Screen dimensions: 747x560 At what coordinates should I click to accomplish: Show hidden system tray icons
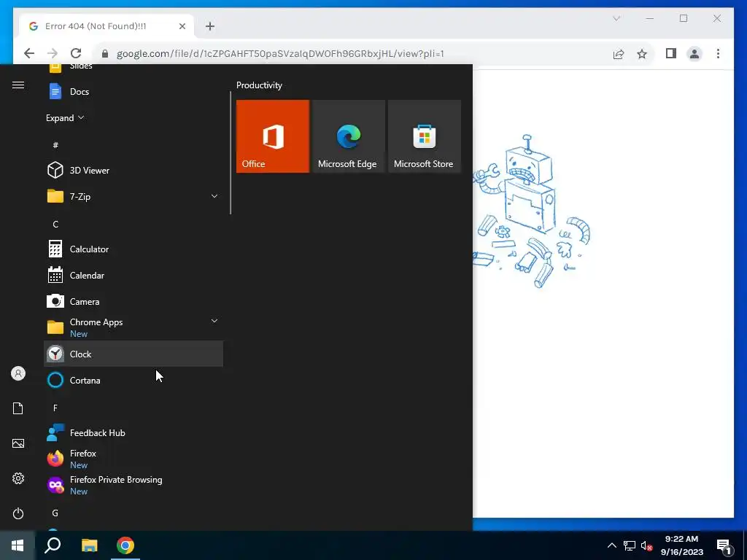612,545
